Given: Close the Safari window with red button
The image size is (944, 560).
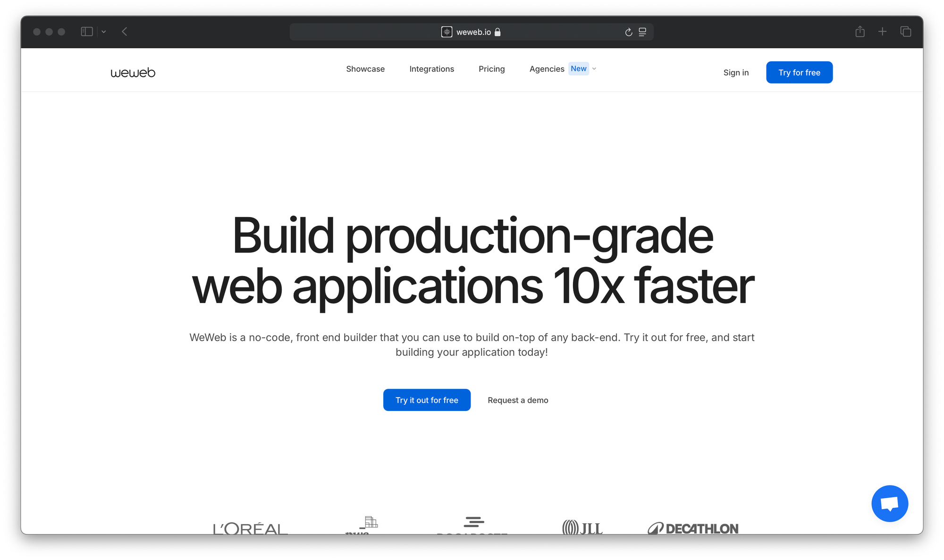Looking at the screenshot, I should tap(37, 32).
